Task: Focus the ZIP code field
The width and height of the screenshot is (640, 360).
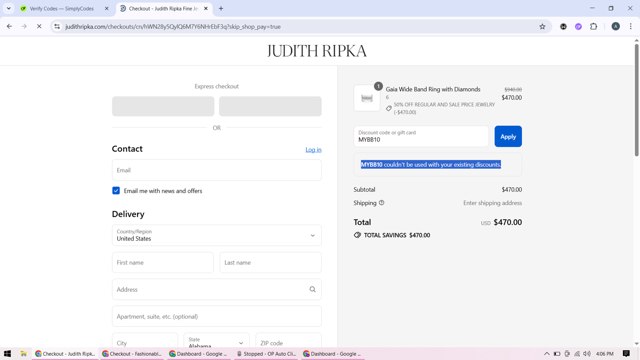Action: [x=288, y=341]
